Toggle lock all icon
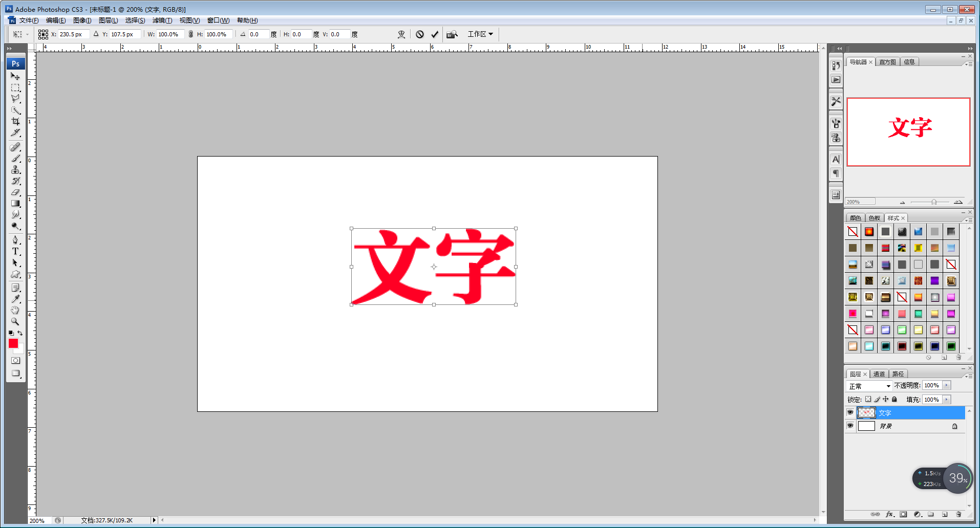 (x=894, y=399)
